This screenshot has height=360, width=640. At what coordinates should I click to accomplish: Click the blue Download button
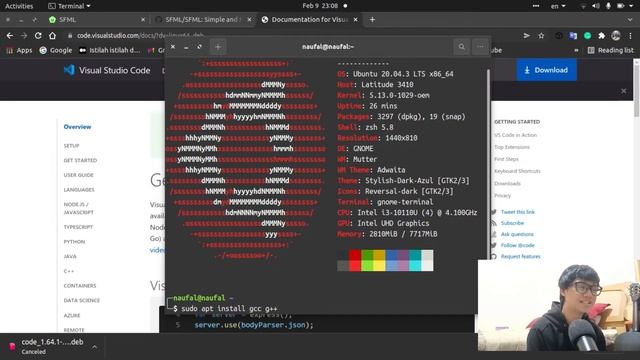pos(547,70)
